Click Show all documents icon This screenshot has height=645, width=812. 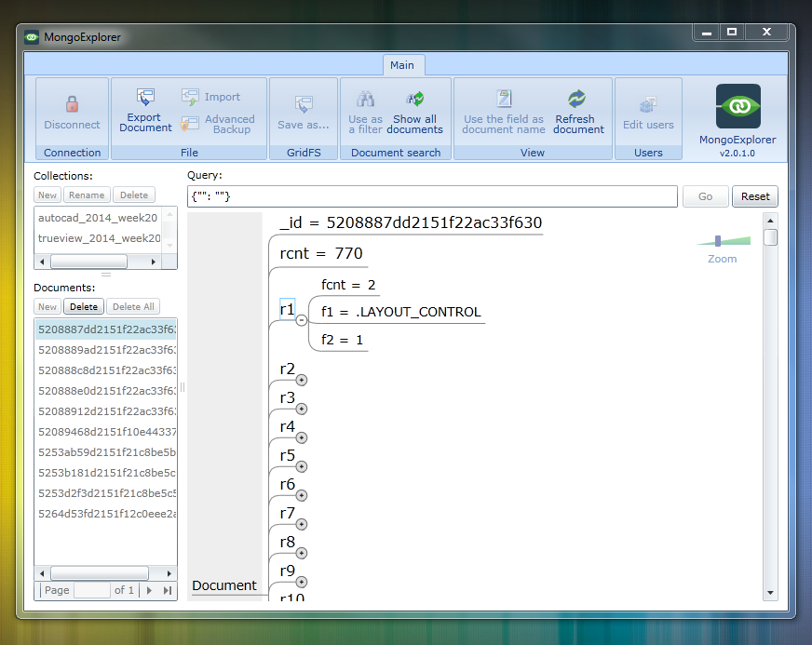tap(414, 99)
